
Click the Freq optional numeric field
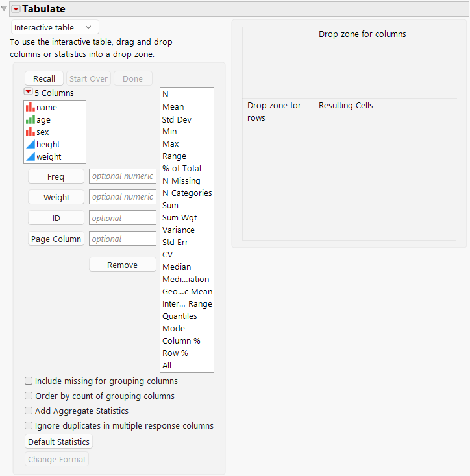coord(123,176)
